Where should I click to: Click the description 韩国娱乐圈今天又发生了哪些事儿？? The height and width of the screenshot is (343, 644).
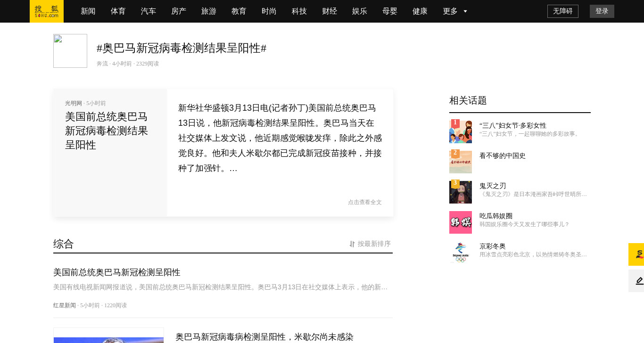[525, 224]
